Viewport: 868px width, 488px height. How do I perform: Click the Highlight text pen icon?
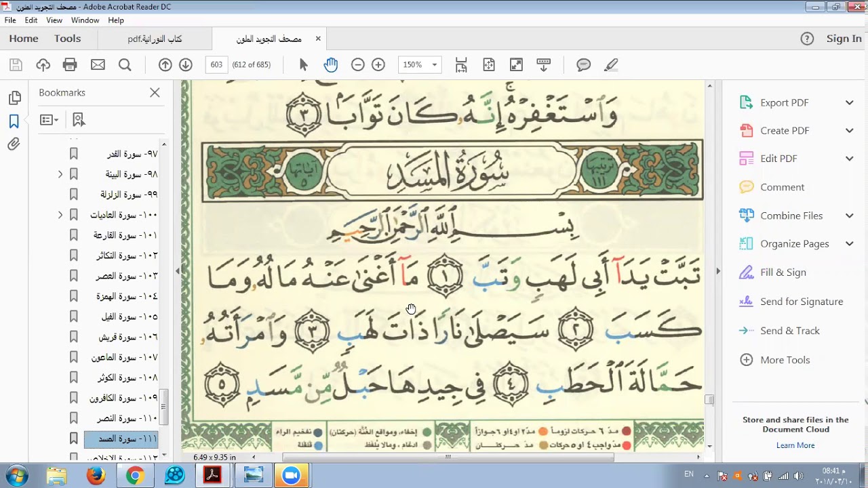click(x=611, y=65)
